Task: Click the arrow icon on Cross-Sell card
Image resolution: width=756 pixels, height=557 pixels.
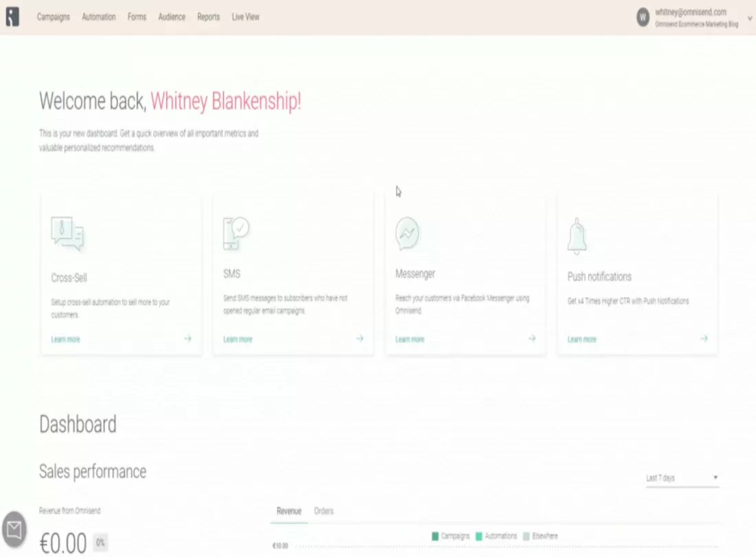Action: 188,338
